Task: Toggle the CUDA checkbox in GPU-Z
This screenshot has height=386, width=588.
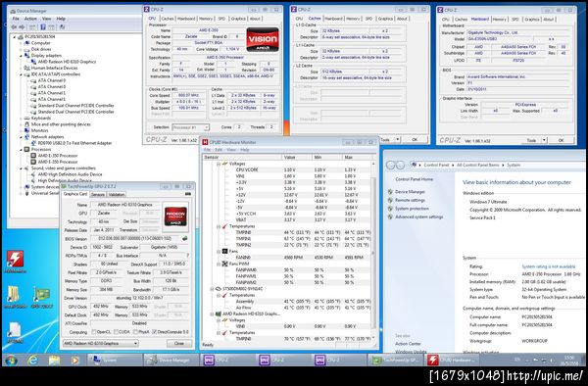Action: 116,332
